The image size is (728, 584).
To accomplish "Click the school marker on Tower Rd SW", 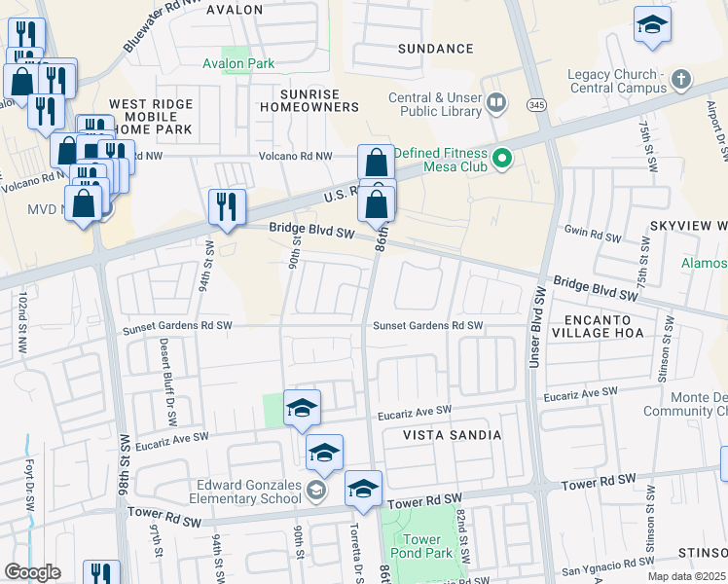I will 363,489.
